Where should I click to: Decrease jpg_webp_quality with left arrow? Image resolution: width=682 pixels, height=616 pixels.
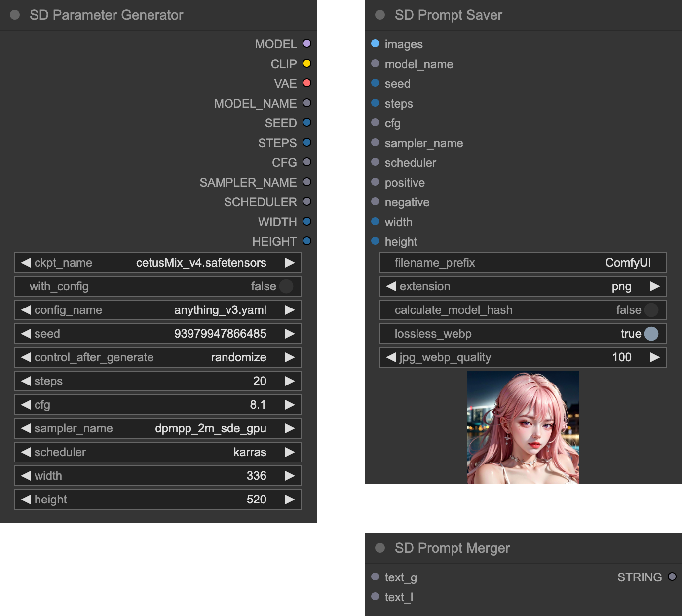point(391,357)
